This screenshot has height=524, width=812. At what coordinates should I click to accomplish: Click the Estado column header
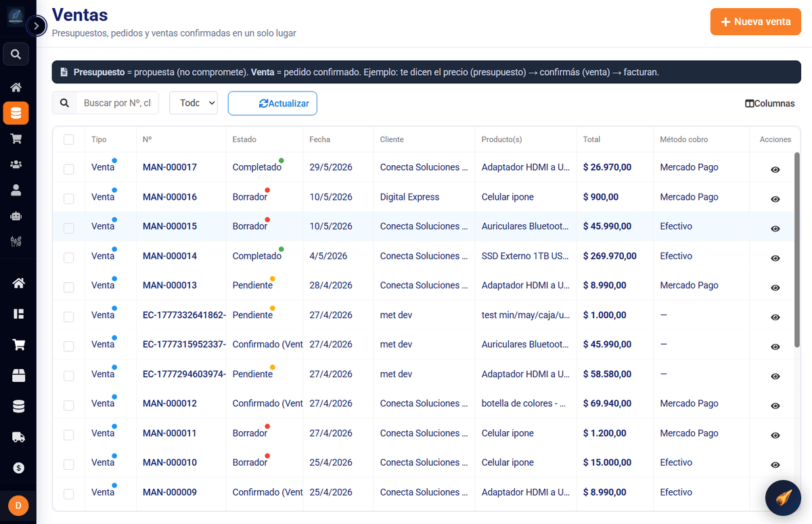click(x=244, y=139)
